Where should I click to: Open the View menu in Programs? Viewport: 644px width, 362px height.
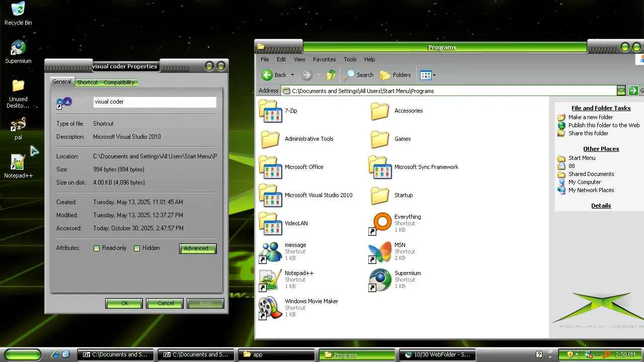(x=299, y=59)
